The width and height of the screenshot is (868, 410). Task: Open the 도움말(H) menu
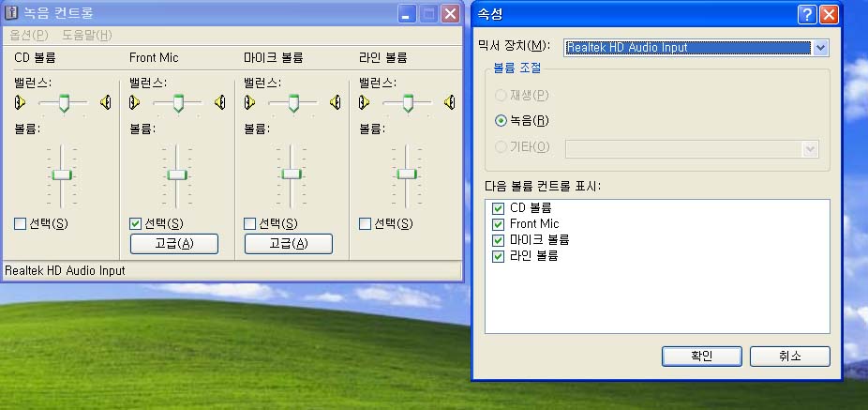86,36
